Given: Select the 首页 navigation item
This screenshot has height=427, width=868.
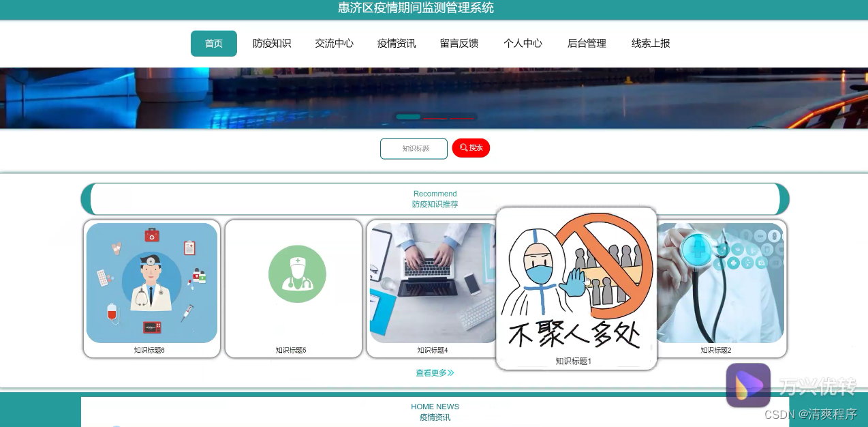Looking at the screenshot, I should (213, 43).
